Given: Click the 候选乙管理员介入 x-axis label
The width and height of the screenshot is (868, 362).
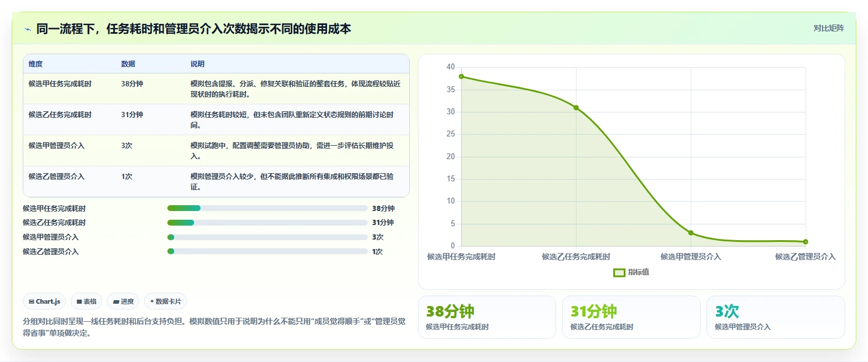Looking at the screenshot, I should 805,256.
